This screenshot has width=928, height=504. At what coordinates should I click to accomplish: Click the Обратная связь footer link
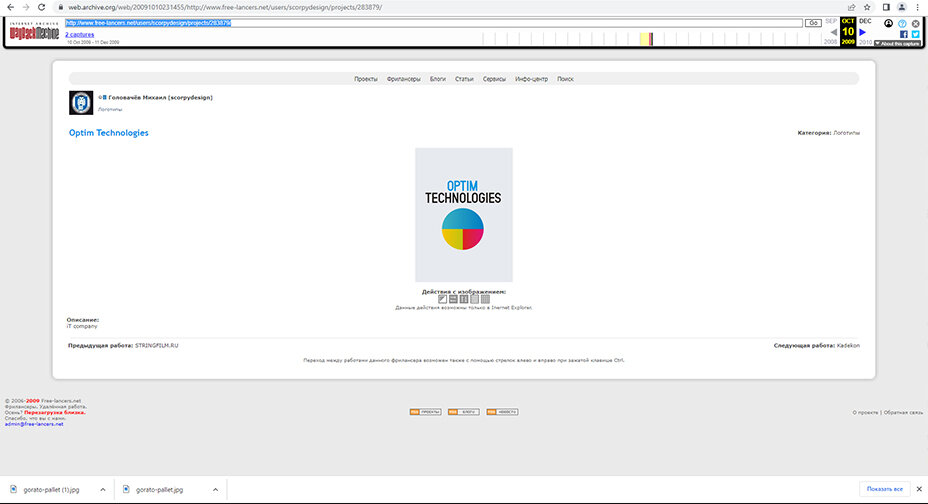tap(903, 412)
